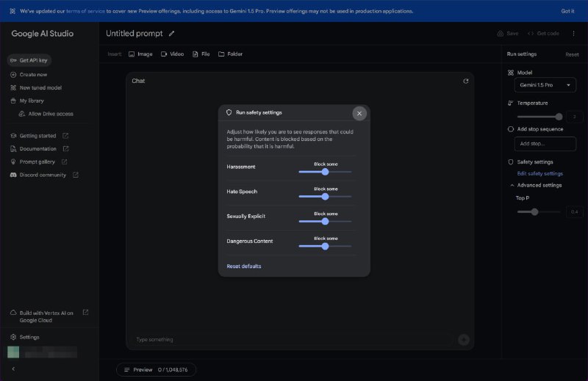The image size is (588, 381).
Task: Click the terms of service link
Action: click(85, 11)
